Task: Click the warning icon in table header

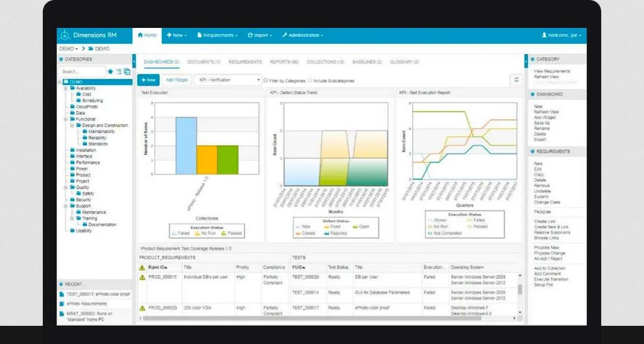Action: (142, 267)
